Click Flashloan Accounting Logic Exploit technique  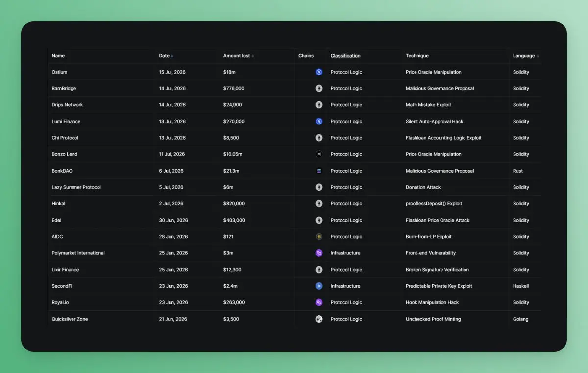pyautogui.click(x=443, y=138)
